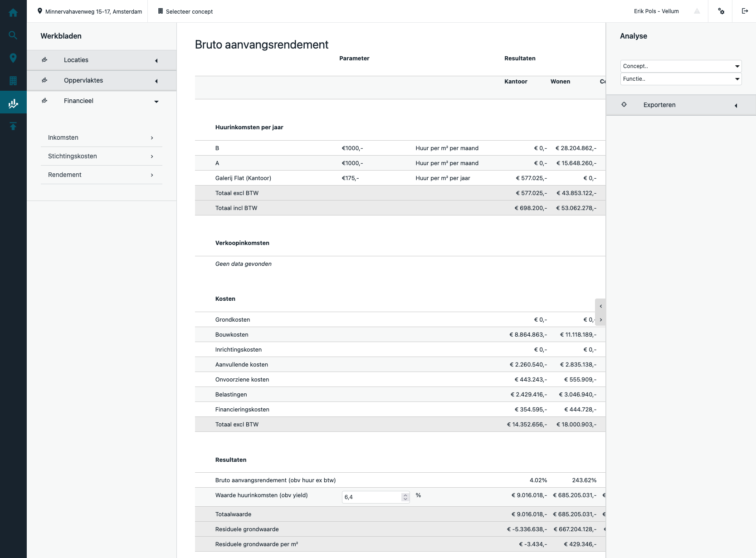Click the upload arrow icon in sidebar

point(13,126)
